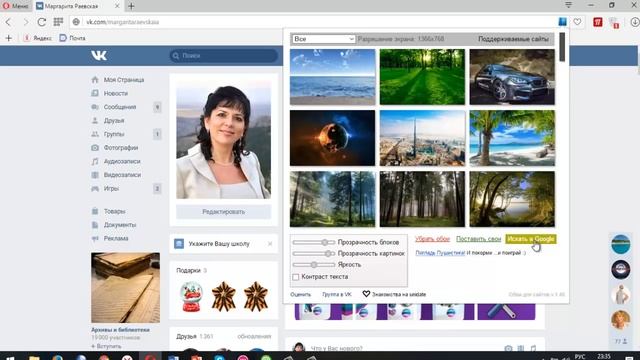Click the downloads arrow icon in browser toolbar
Screen dimensions: 640x360
coord(635,22)
